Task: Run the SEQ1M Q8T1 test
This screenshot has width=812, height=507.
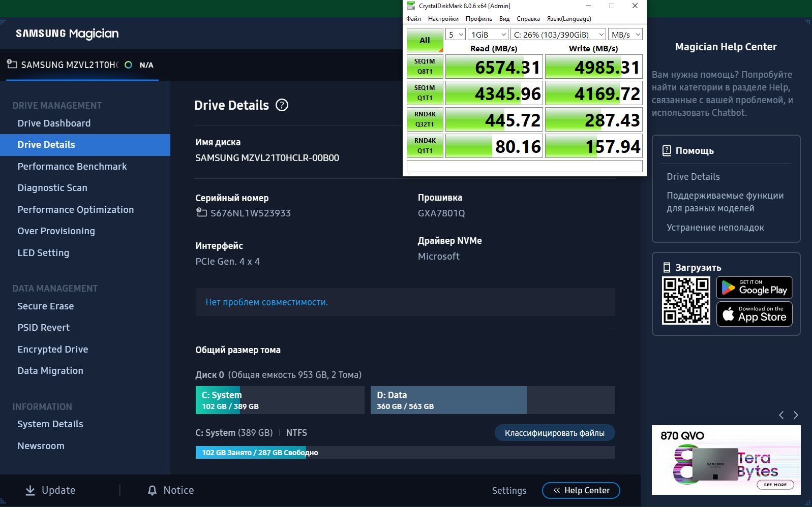Action: (x=425, y=67)
